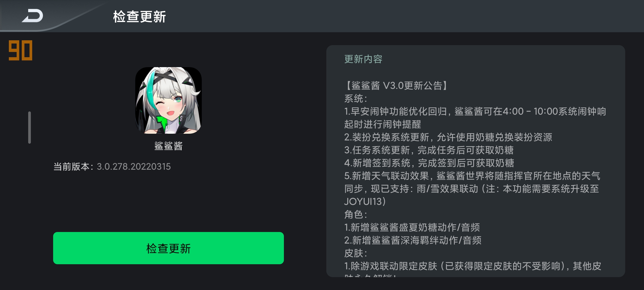Tap the 盛夏奶糖动作/音频 changelog line
644x290 pixels.
click(x=412, y=227)
